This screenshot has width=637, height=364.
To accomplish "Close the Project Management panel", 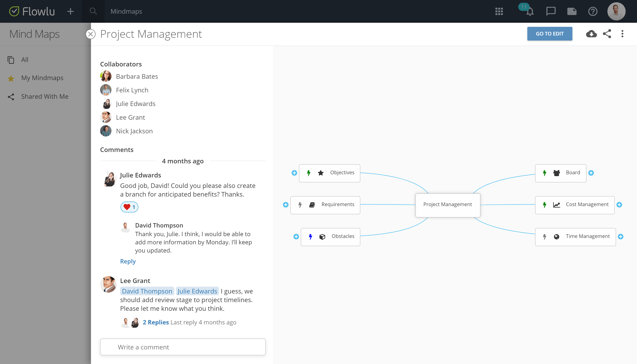I will pyautogui.click(x=91, y=34).
